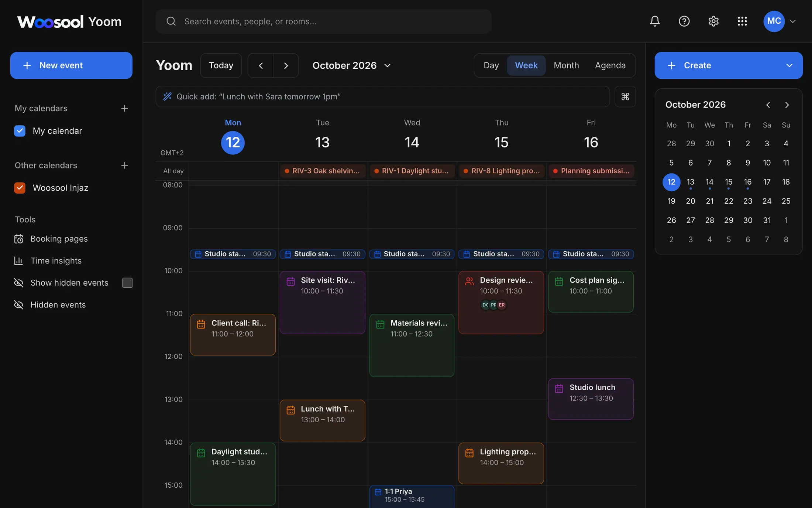Open the notifications bell
Image resolution: width=812 pixels, height=508 pixels.
(655, 21)
